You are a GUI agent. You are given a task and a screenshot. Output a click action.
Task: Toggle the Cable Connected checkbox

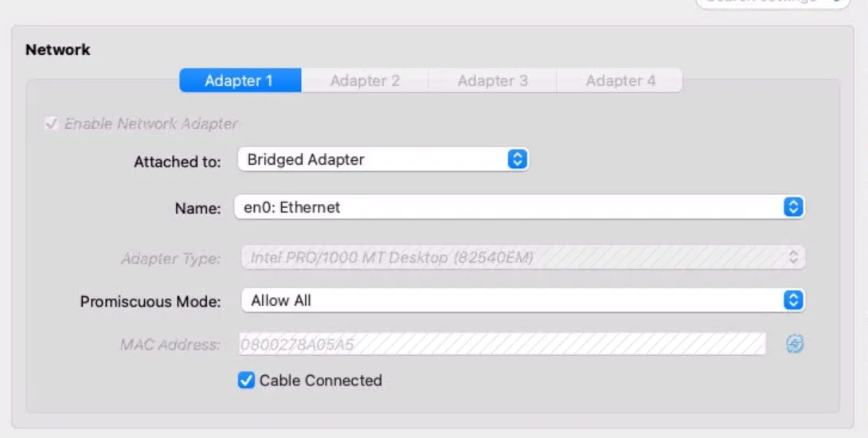(246, 381)
